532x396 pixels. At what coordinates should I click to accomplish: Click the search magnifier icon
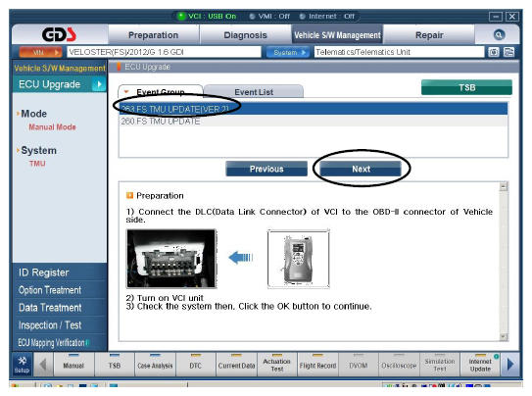pyautogui.click(x=499, y=34)
